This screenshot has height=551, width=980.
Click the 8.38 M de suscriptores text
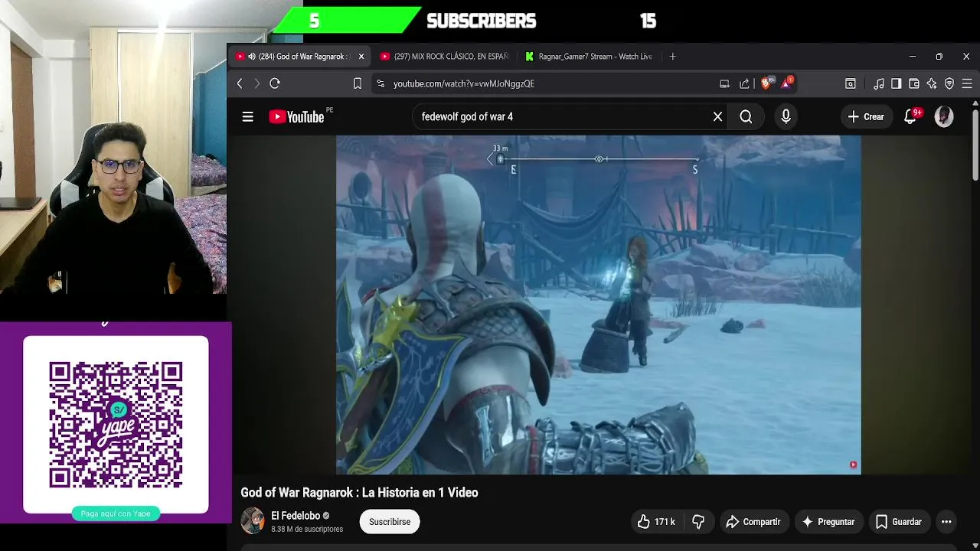pos(307,529)
